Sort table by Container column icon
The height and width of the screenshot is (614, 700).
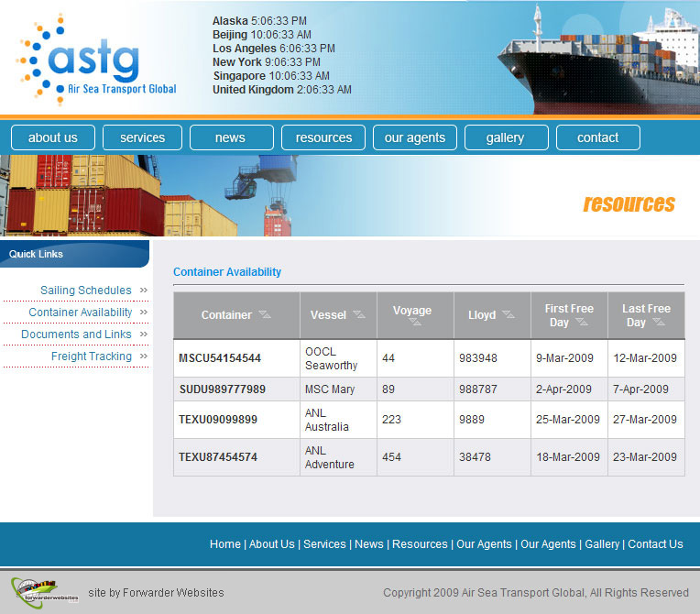(x=265, y=315)
